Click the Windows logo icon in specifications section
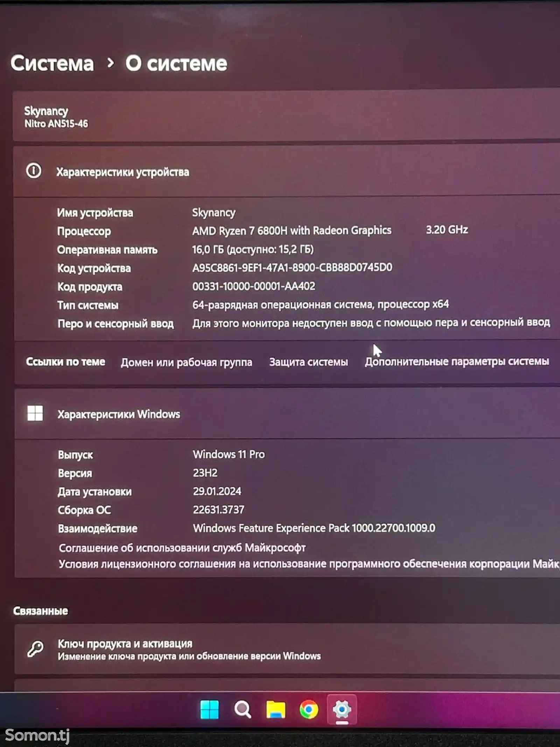 click(x=35, y=413)
